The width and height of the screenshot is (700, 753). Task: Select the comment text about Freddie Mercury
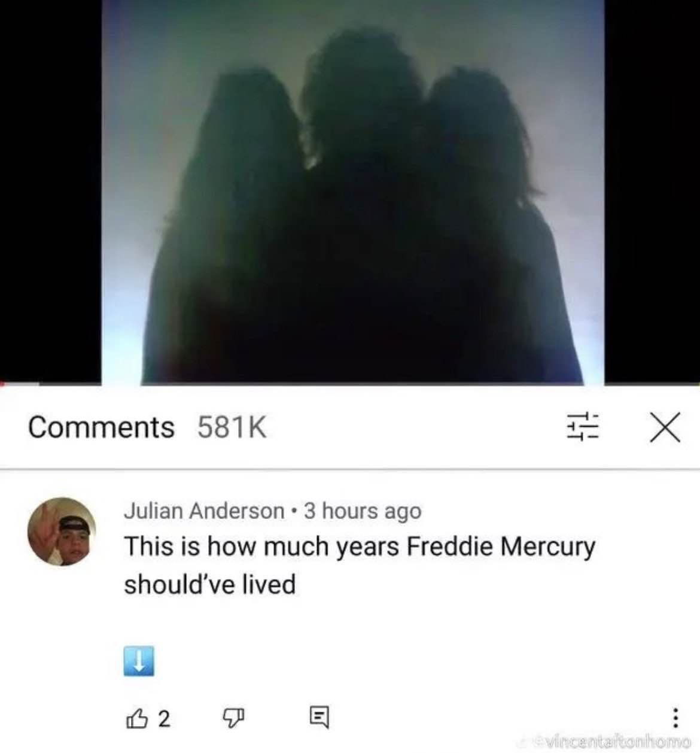(360, 565)
